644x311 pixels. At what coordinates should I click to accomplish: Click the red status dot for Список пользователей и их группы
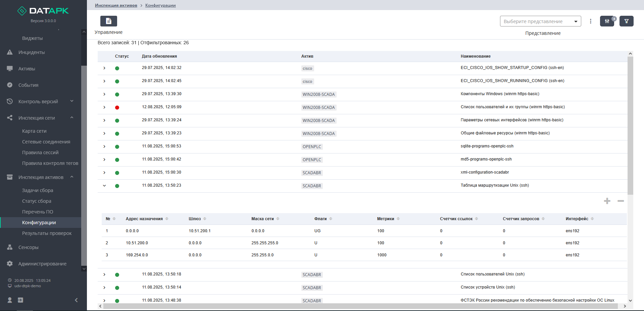[117, 108]
